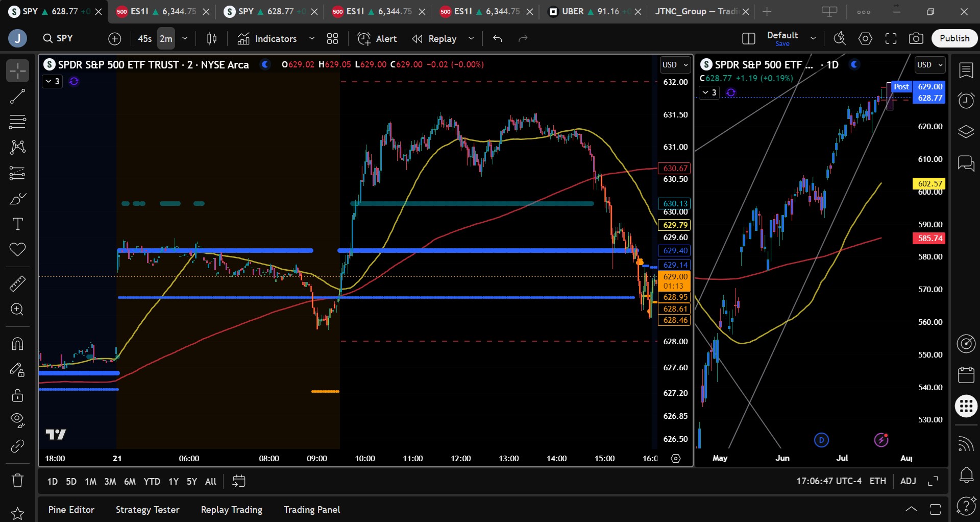Open the alerts clock side panel
Viewport: 980px width, 522px height.
966,101
